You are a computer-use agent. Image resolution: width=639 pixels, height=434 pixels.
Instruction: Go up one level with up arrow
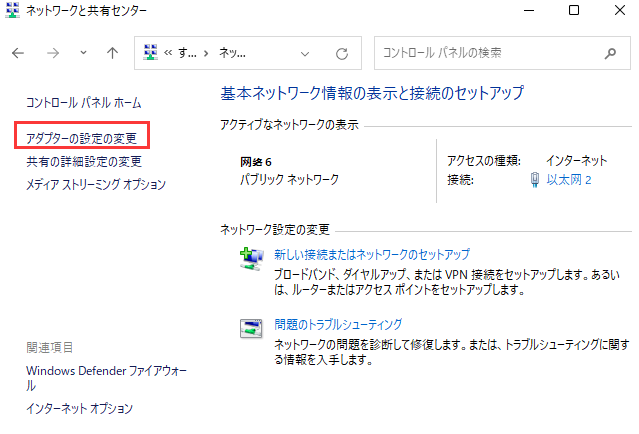click(112, 53)
